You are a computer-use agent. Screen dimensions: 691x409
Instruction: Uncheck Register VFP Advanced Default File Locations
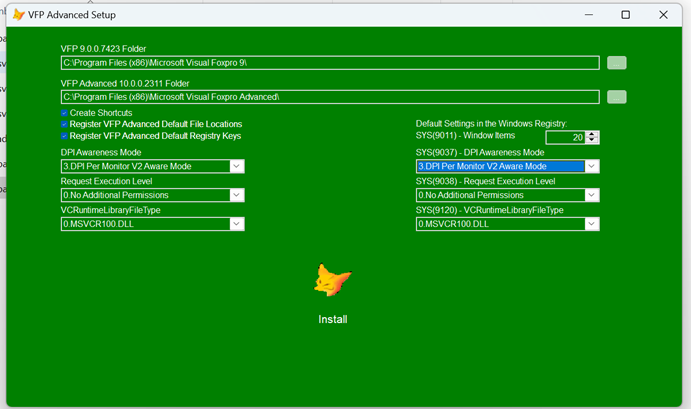click(x=64, y=124)
